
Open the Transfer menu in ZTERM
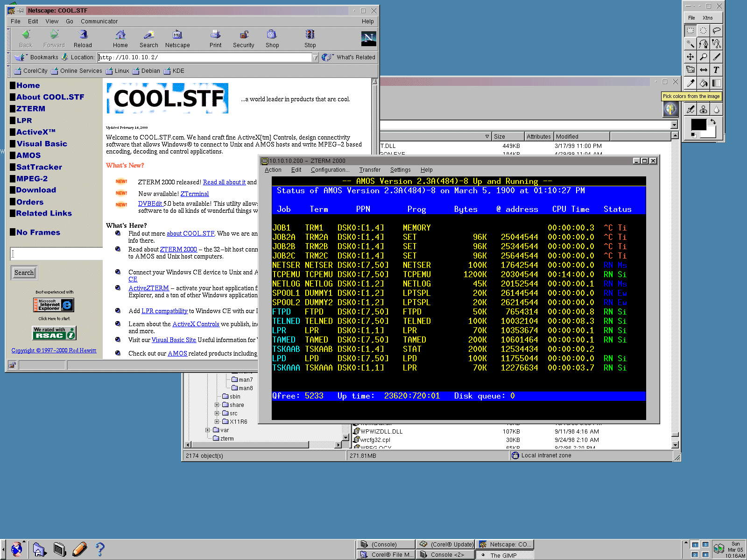[x=370, y=170]
